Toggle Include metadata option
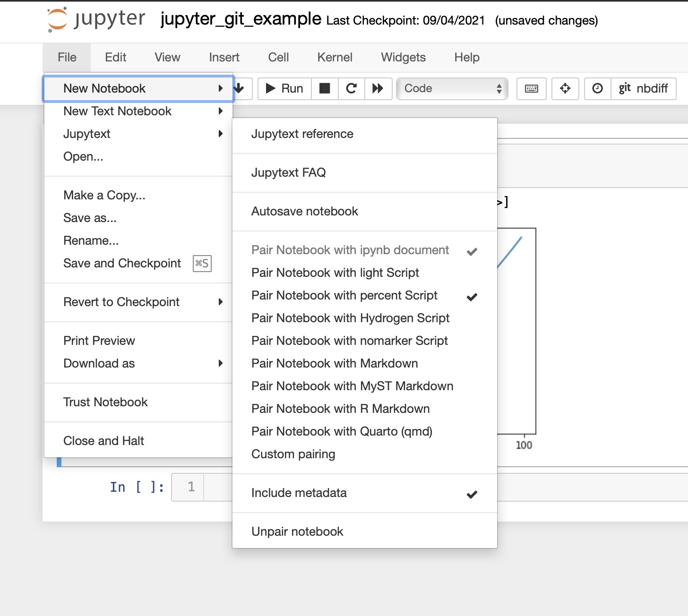The height and width of the screenshot is (616, 688). pyautogui.click(x=365, y=493)
